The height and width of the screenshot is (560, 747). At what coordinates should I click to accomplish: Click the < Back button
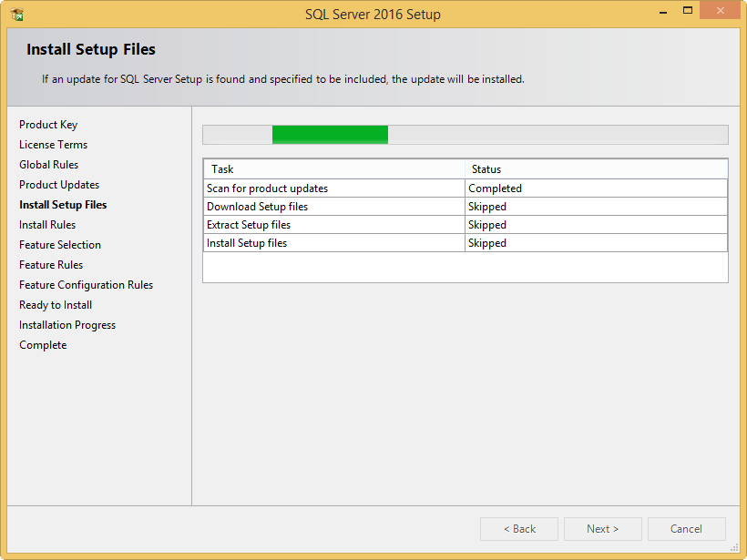[519, 528]
